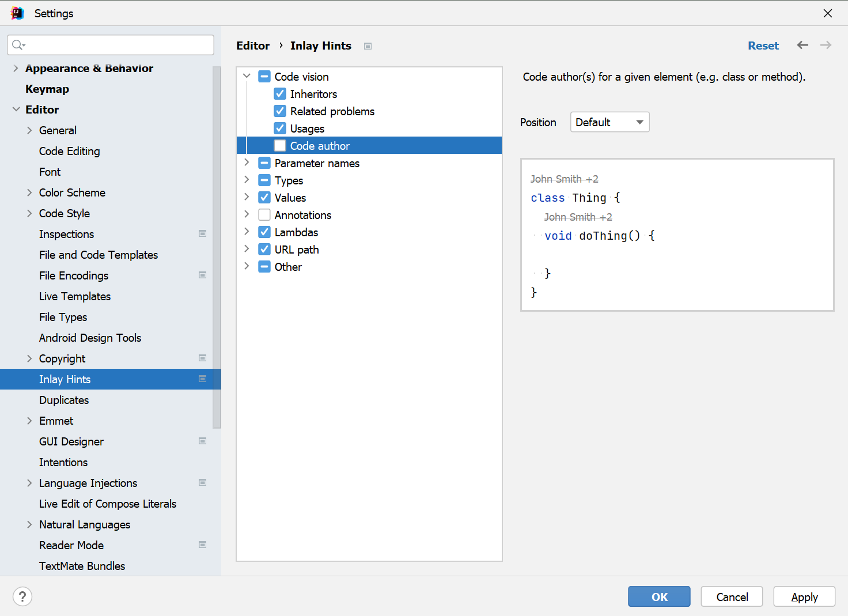Click the Apply button
Viewport: 848px width, 616px height.
804,596
